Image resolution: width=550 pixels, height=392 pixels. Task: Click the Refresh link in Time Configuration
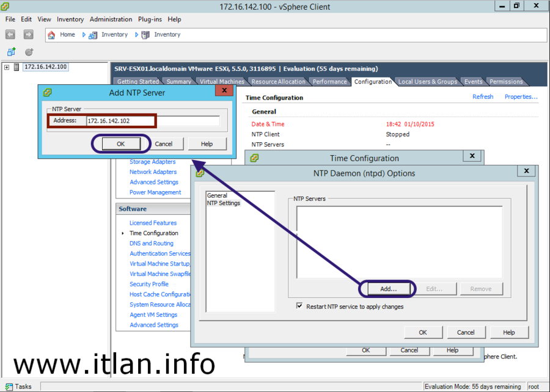[483, 97]
